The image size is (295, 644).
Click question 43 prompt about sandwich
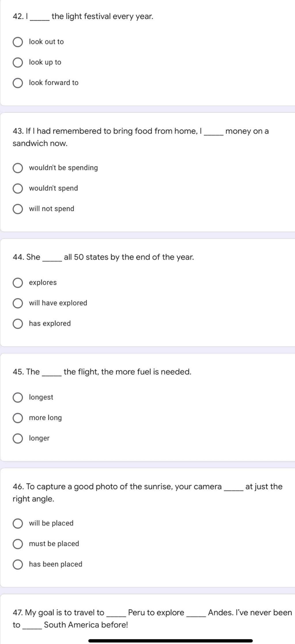coord(141,137)
